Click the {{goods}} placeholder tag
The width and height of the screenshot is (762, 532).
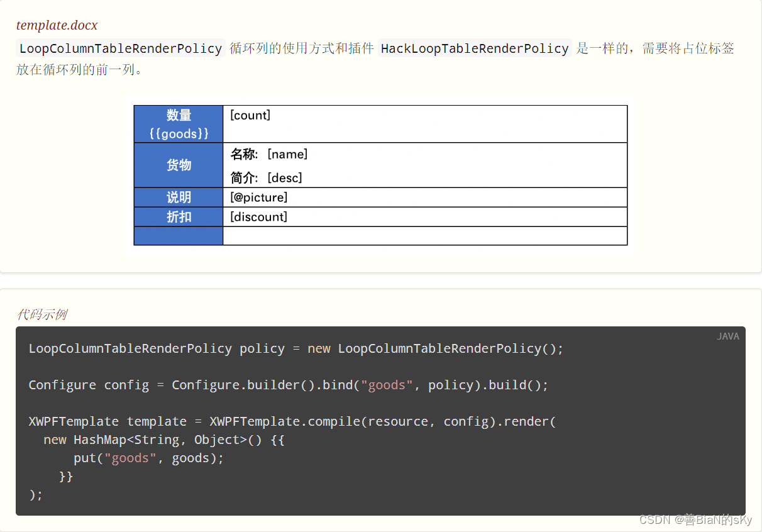tap(178, 133)
